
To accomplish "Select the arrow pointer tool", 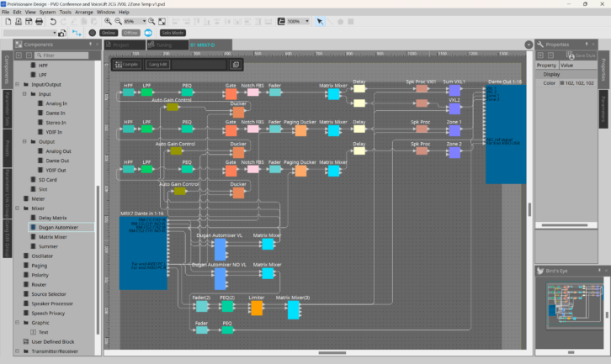I will 320,21.
